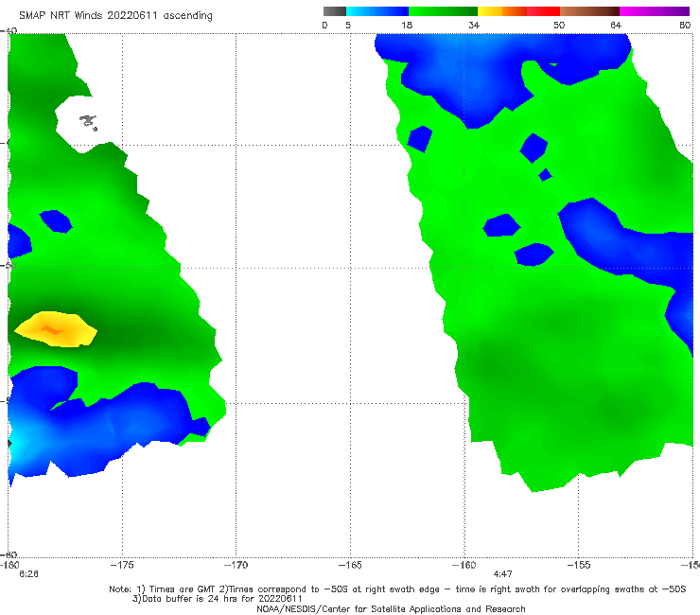Click the color bar label 34
The height and width of the screenshot is (615, 700).
[x=474, y=26]
